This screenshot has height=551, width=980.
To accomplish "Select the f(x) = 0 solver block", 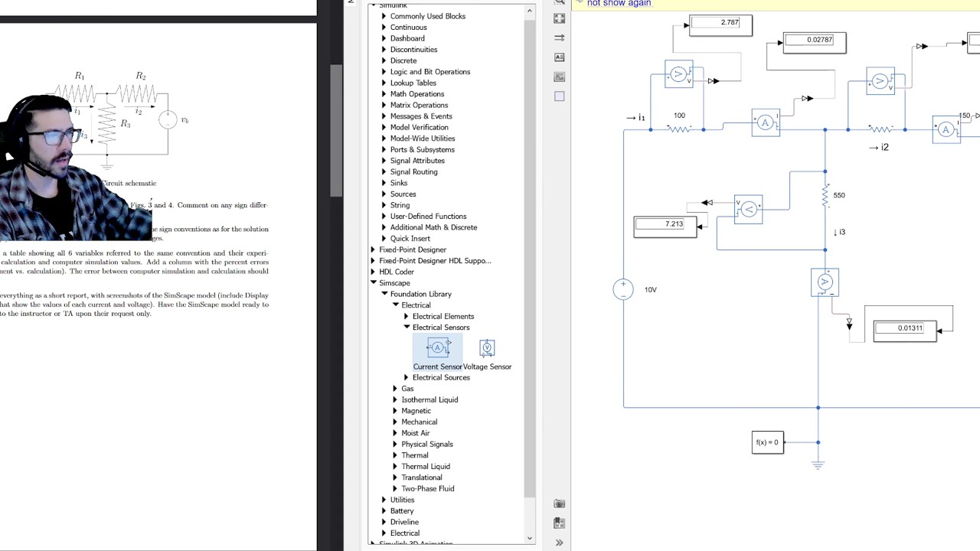I will tap(767, 442).
